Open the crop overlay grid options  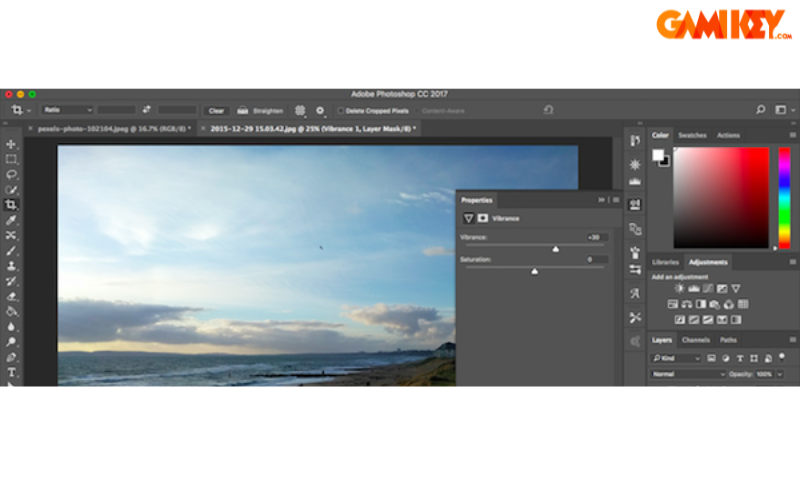point(300,110)
